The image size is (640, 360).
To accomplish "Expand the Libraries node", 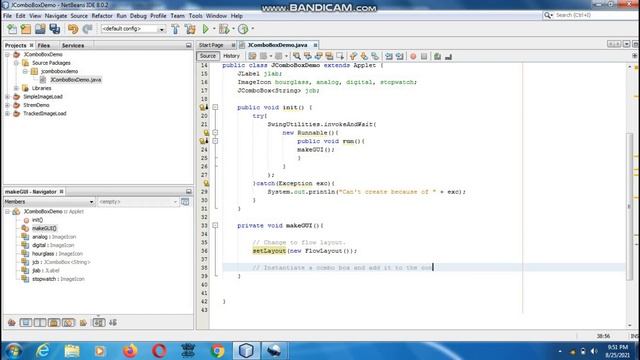I will [x=16, y=88].
